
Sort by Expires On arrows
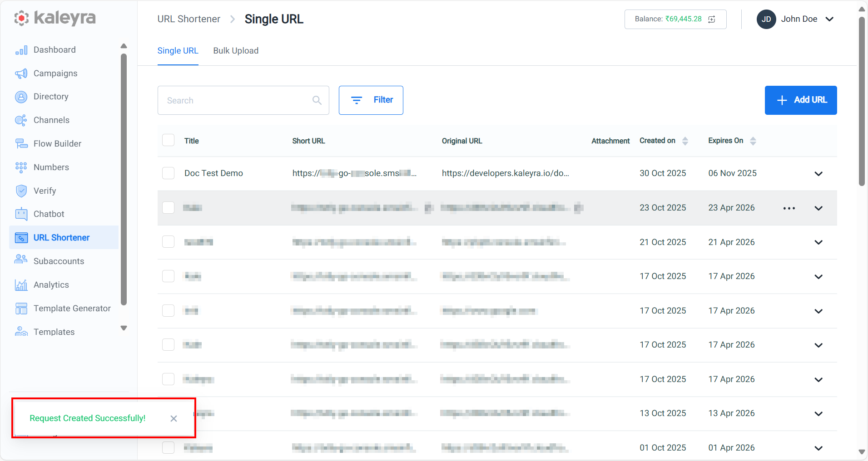pos(753,141)
